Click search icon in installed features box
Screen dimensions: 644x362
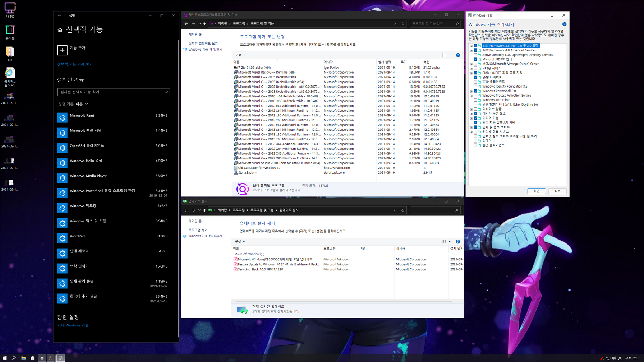(x=166, y=92)
